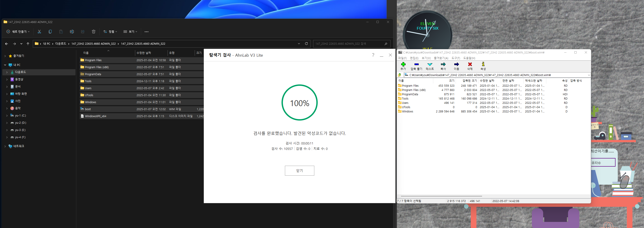The image size is (644, 228).
Task: Go forward in Explorer navigation
Action: (x=14, y=44)
